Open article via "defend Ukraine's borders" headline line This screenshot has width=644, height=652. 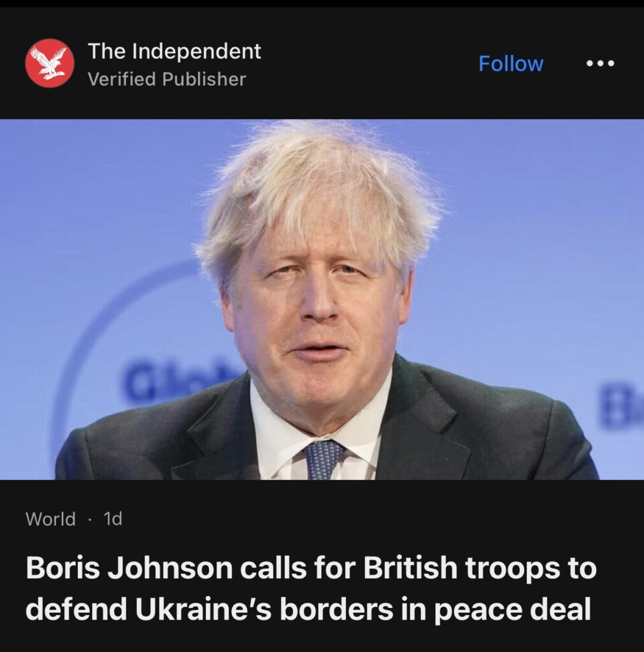pyautogui.click(x=308, y=609)
